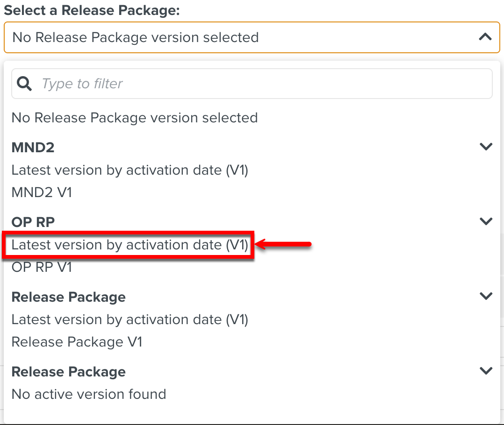Click the OP RP group header label
The image size is (504, 425).
[x=33, y=221]
